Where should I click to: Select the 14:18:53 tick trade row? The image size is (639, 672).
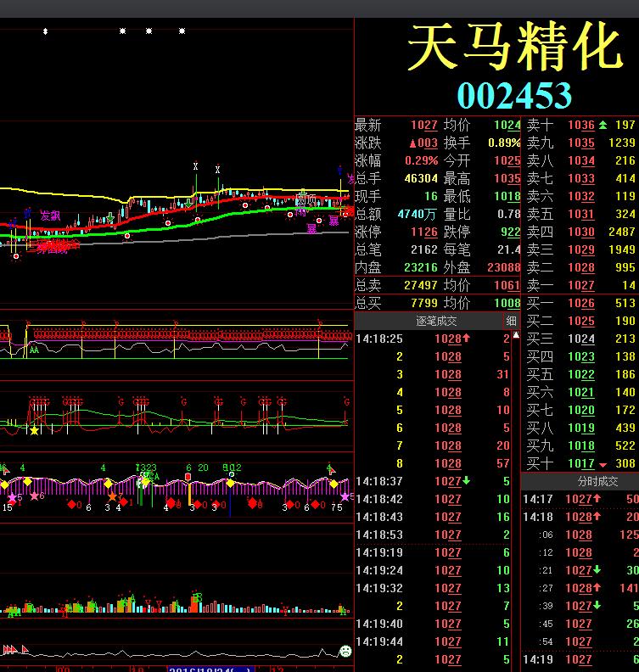tap(433, 535)
